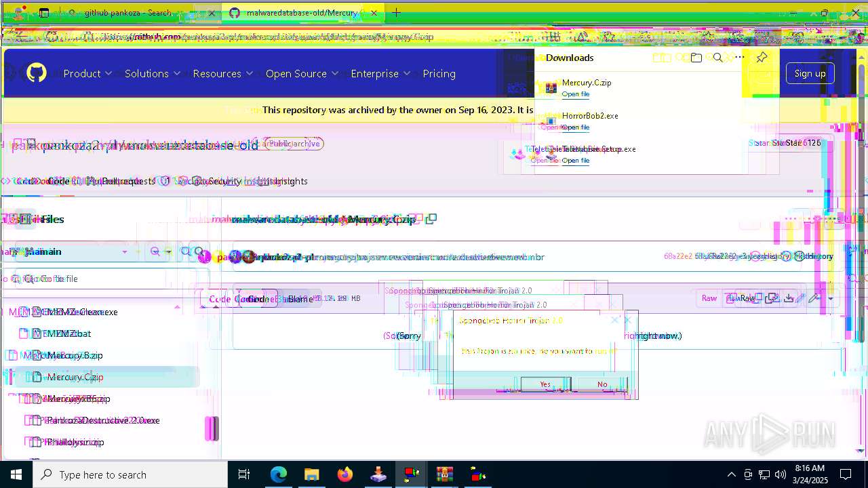The width and height of the screenshot is (868, 488).
Task: Open the volume control tray icon
Action: click(x=780, y=474)
